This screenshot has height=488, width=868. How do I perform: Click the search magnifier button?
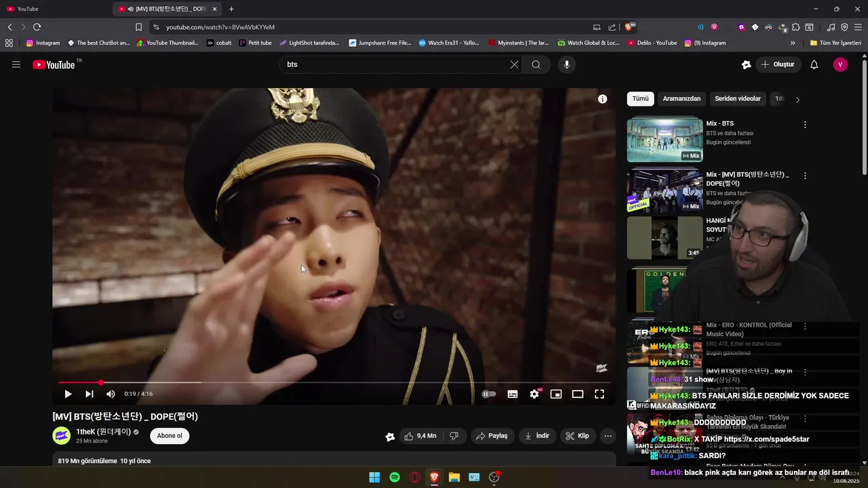[536, 64]
